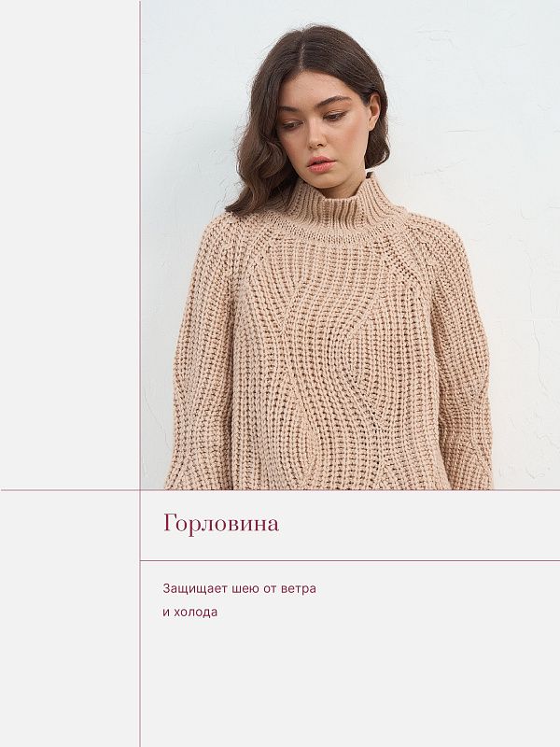This screenshot has width=560, height=747.
Task: Click the bottom hem of the sweater
Action: tap(327, 482)
